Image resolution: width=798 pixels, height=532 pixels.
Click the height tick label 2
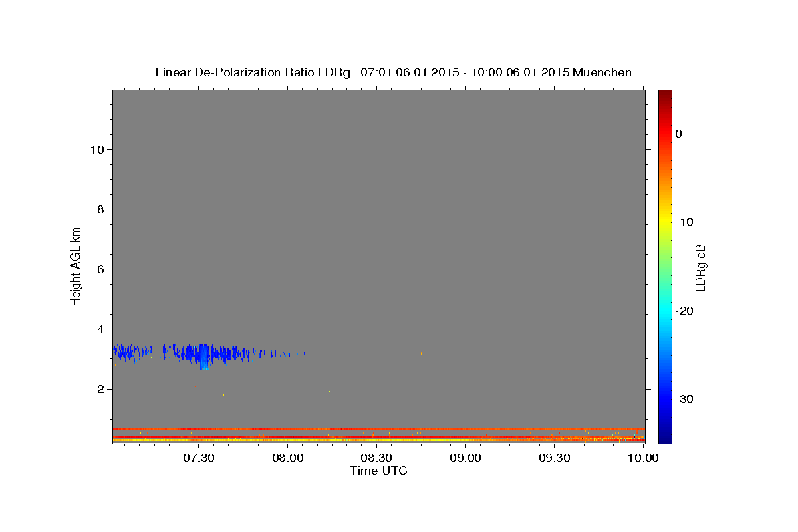(x=101, y=389)
